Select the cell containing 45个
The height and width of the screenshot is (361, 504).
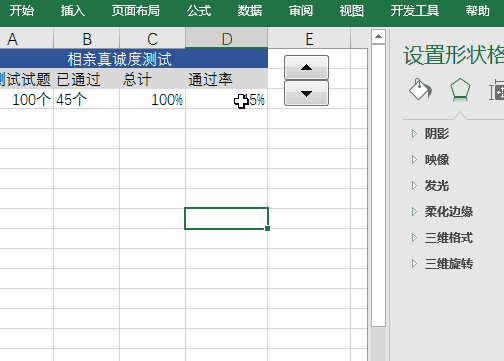click(x=87, y=99)
